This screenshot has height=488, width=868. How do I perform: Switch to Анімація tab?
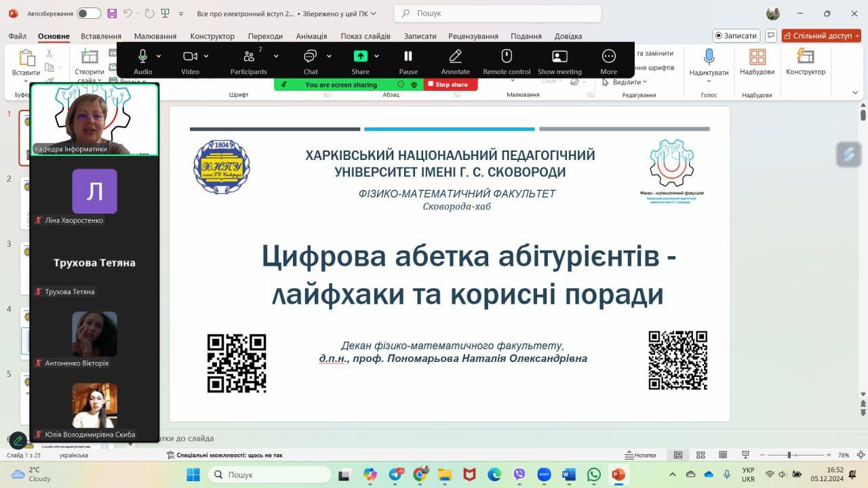click(x=311, y=36)
